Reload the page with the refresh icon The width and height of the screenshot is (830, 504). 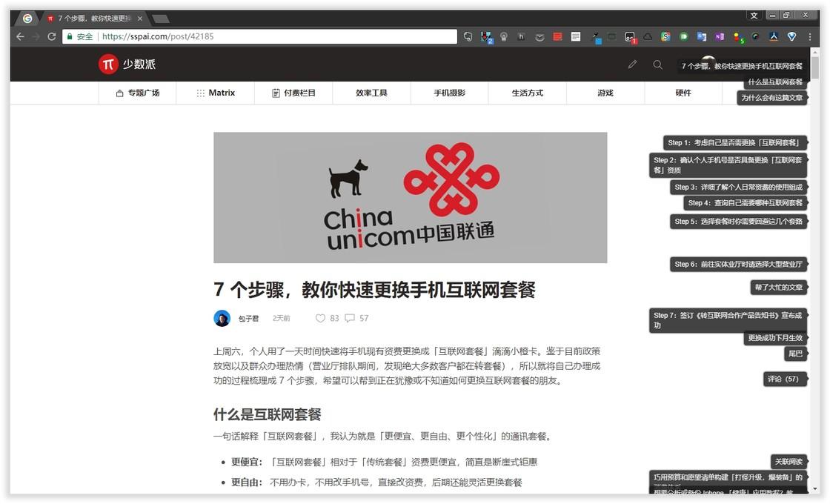pyautogui.click(x=50, y=36)
